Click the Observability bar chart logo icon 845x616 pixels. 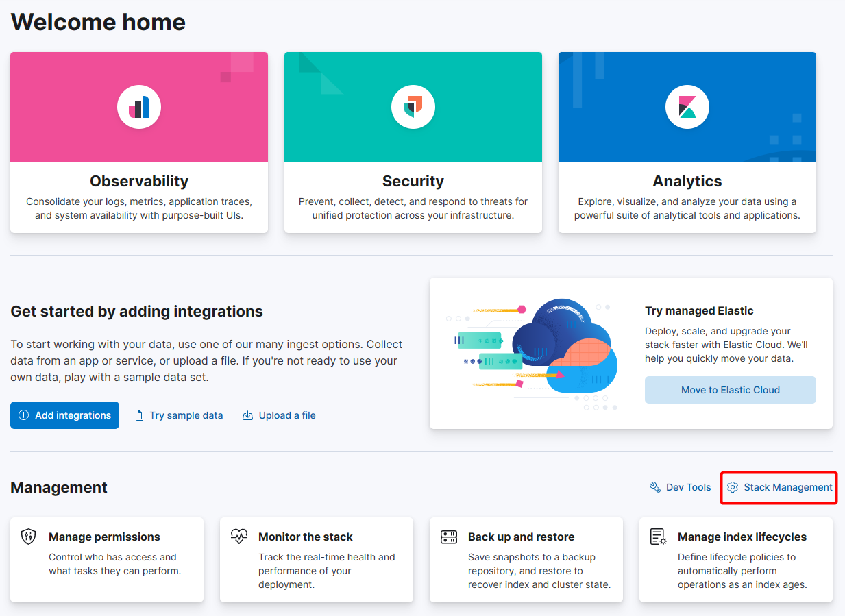(139, 107)
